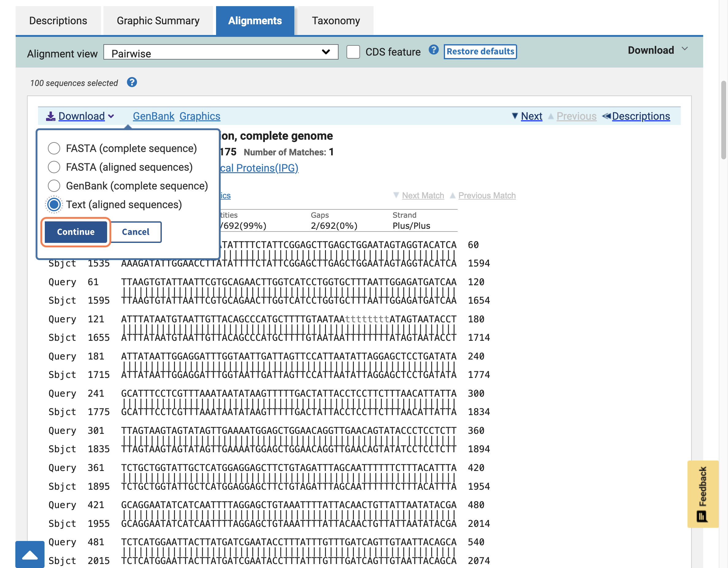
Task: Open the per-alignment Download link
Action: [82, 116]
